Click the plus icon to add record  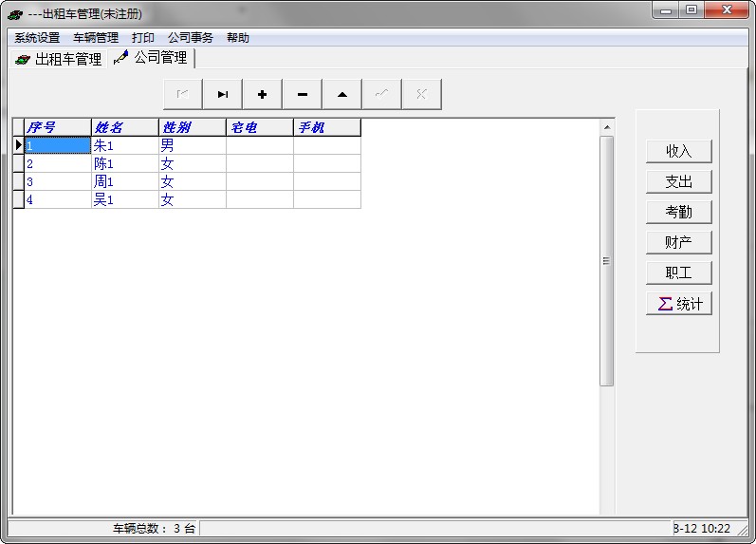click(x=262, y=94)
